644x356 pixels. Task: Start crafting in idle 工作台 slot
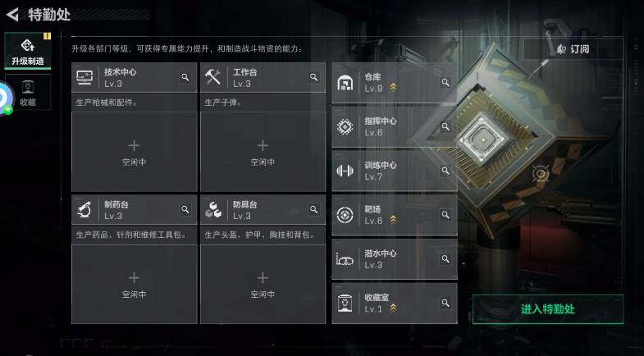pyautogui.click(x=263, y=152)
